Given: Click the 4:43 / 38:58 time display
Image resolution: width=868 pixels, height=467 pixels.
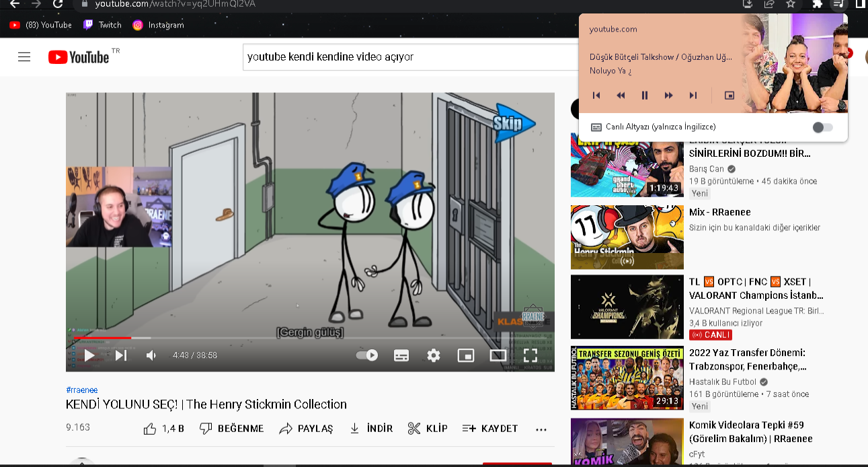Looking at the screenshot, I should (195, 355).
